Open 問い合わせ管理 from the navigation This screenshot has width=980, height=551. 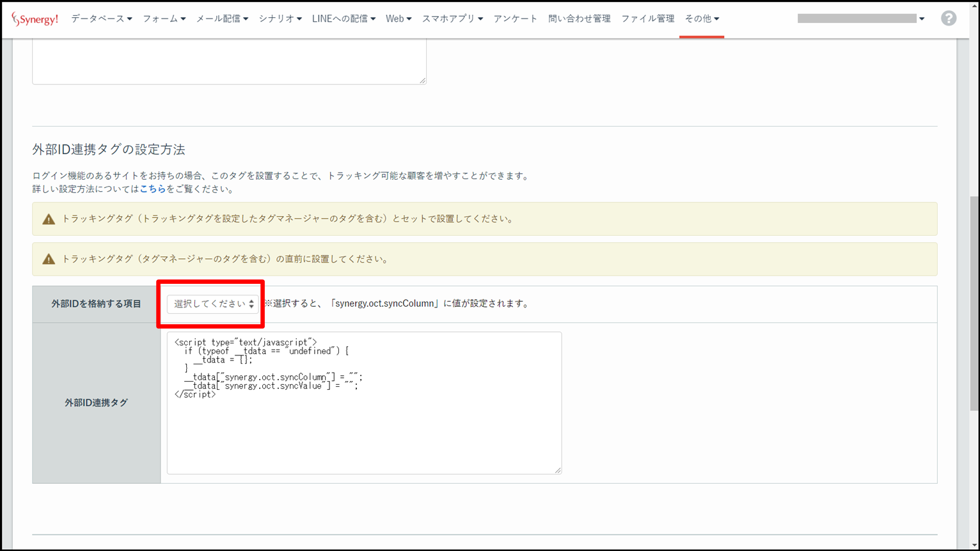point(579,19)
